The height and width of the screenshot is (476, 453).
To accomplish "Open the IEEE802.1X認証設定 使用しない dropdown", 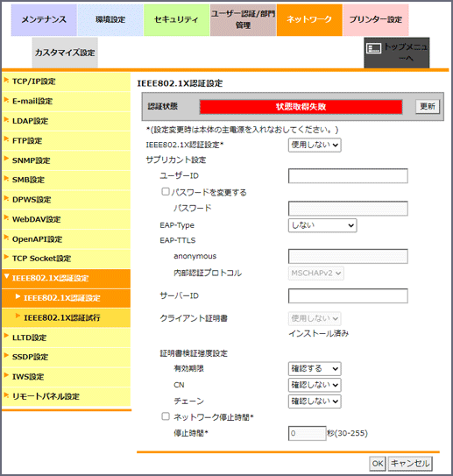I will click(x=315, y=146).
